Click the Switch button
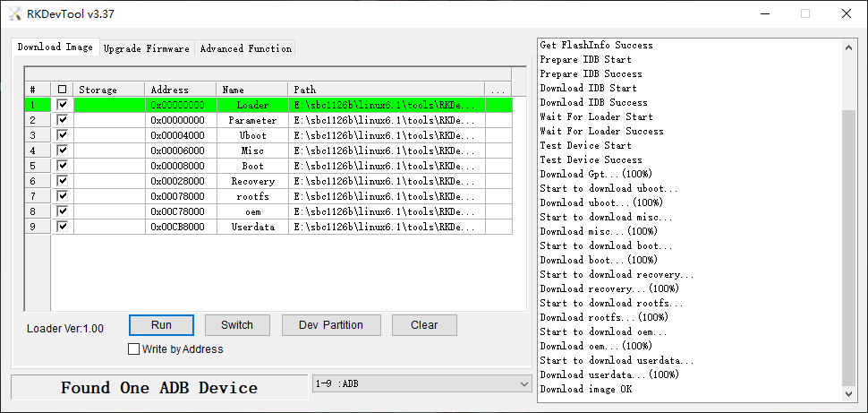The height and width of the screenshot is (413, 868). point(237,325)
